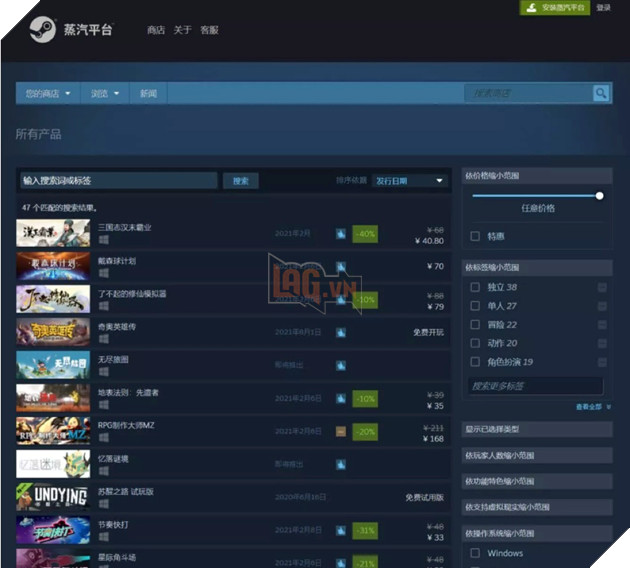Click exclude icon beside 角色扮演 19 tag

(x=602, y=362)
